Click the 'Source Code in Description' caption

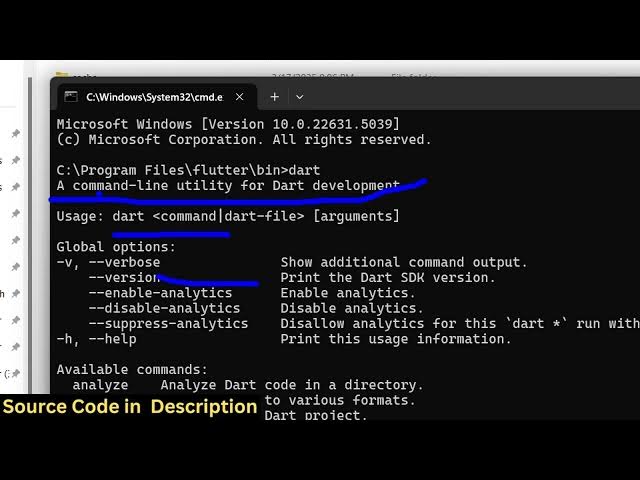click(130, 407)
